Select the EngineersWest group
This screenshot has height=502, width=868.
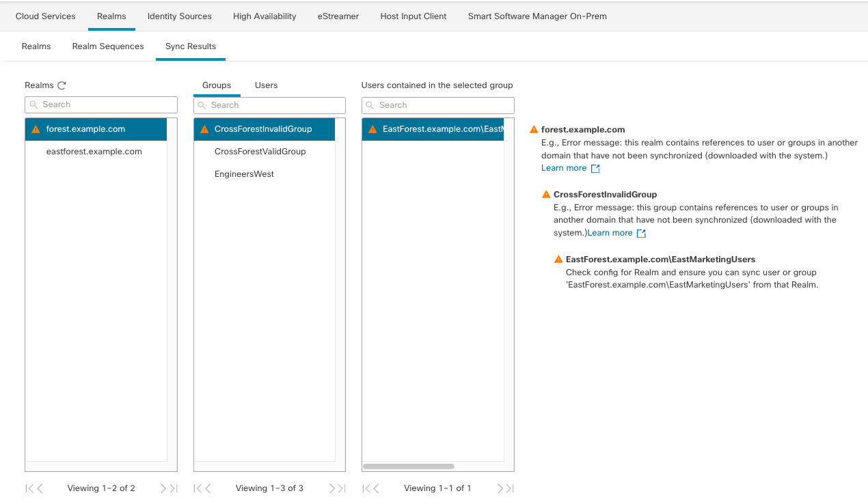click(x=243, y=173)
